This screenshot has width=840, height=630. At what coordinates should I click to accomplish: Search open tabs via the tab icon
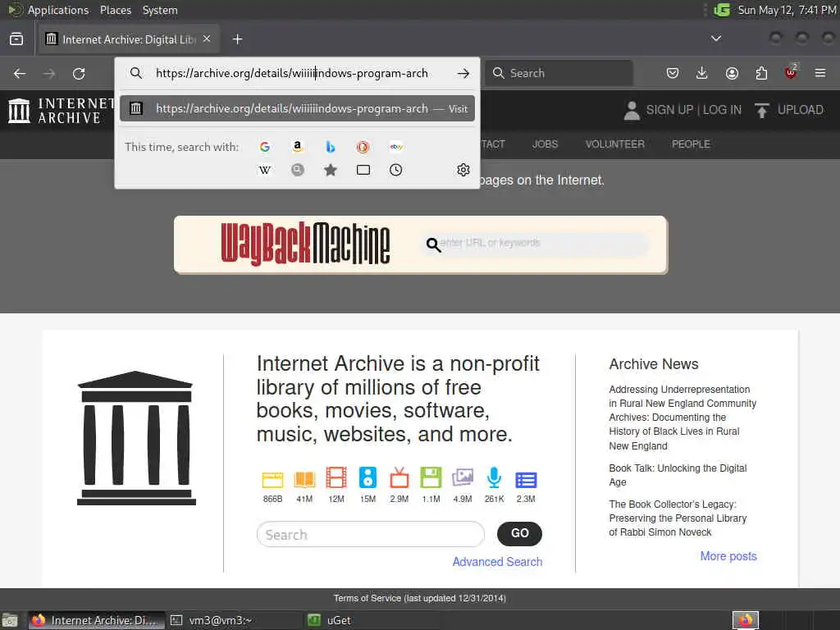pyautogui.click(x=363, y=171)
